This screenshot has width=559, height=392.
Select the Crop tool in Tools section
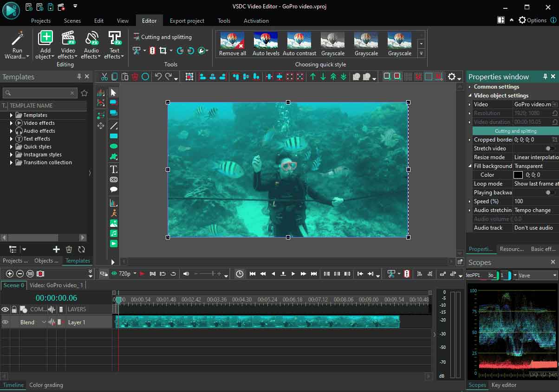163,50
